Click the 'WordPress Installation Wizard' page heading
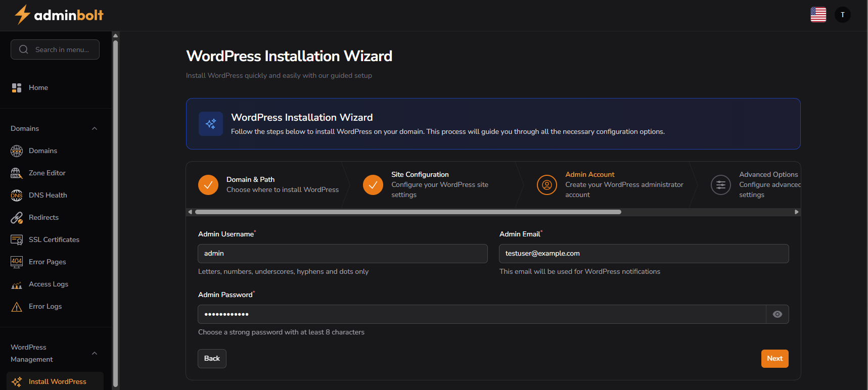This screenshot has height=390, width=868. 289,56
